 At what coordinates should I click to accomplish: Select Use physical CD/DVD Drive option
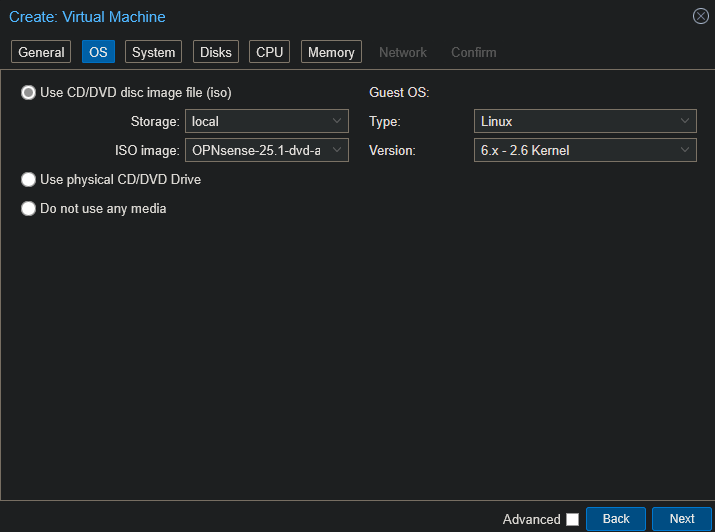pos(29,180)
